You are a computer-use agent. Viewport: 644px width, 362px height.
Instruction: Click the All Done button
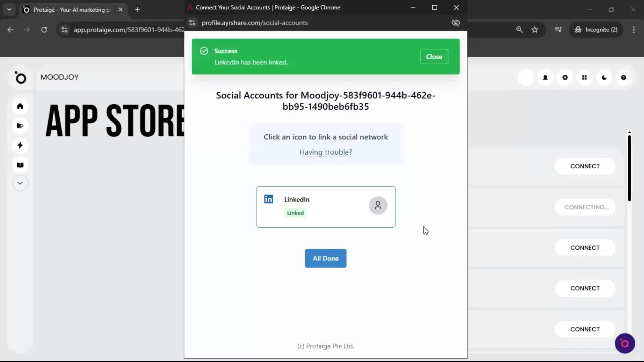pos(325,258)
